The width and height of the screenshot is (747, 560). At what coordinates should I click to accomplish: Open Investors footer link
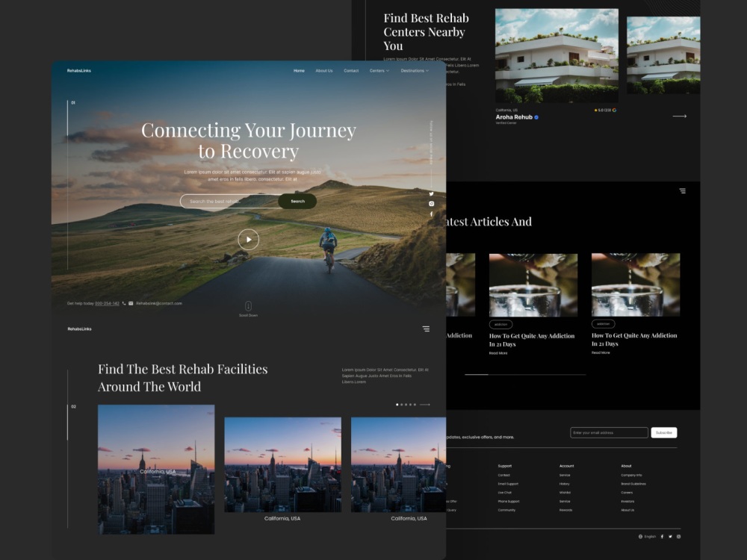pyautogui.click(x=627, y=502)
